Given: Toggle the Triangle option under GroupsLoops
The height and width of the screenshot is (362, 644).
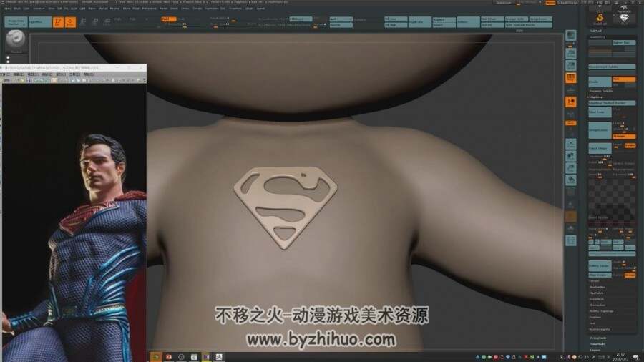Looking at the screenshot, I should pos(624,136).
